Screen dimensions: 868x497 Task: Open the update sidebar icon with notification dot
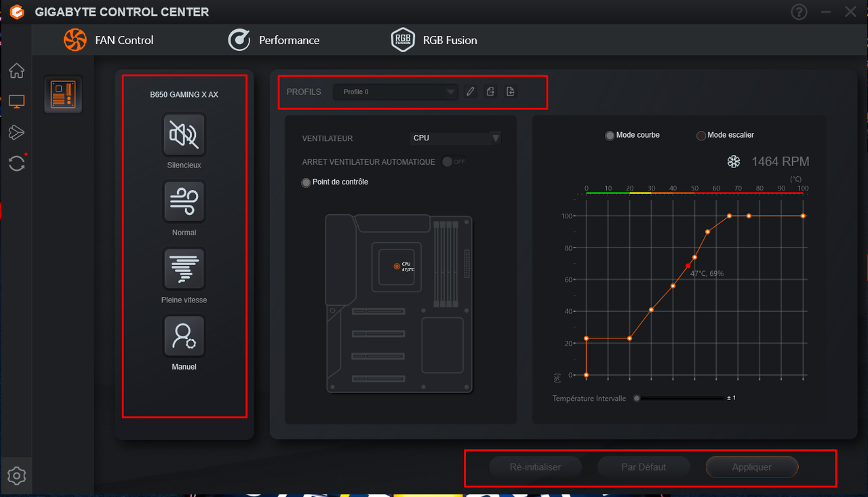(x=16, y=163)
